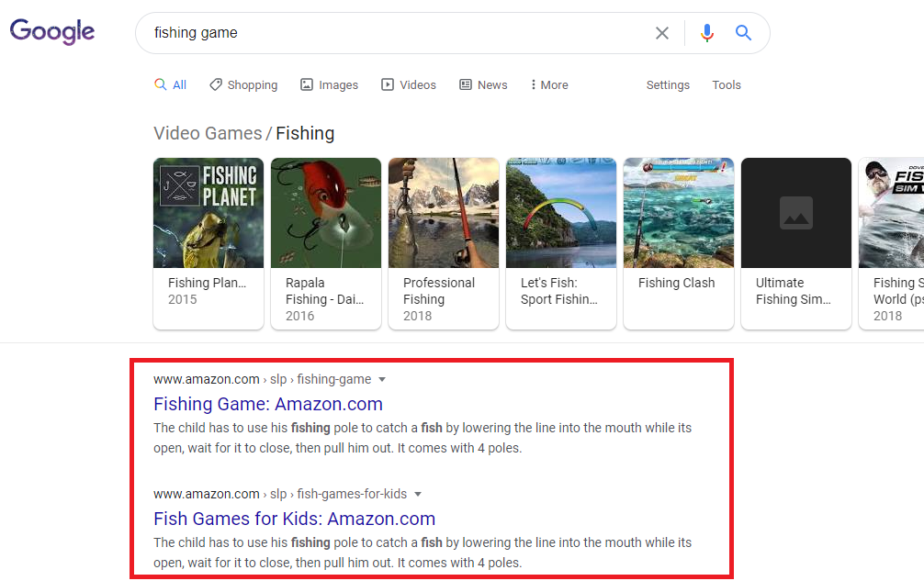The image size is (924, 581).
Task: Open search Settings
Action: tap(668, 84)
